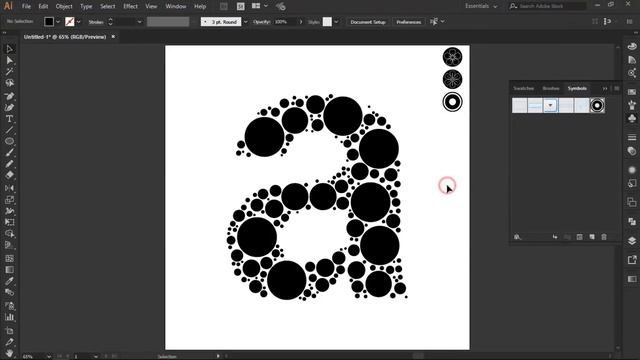Choose the Ellipse tool
This screenshot has height=360, width=640.
pos(9,141)
